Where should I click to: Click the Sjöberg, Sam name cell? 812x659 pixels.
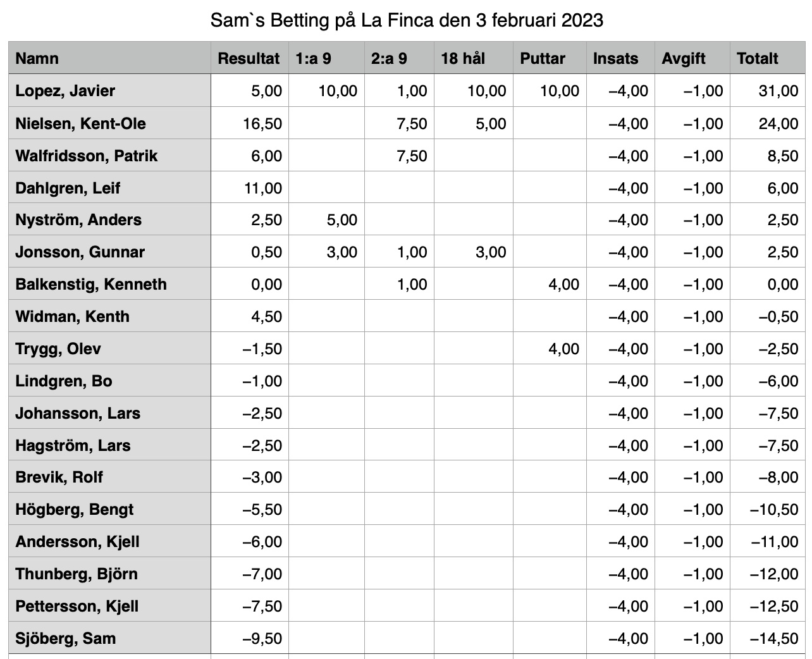point(109,638)
